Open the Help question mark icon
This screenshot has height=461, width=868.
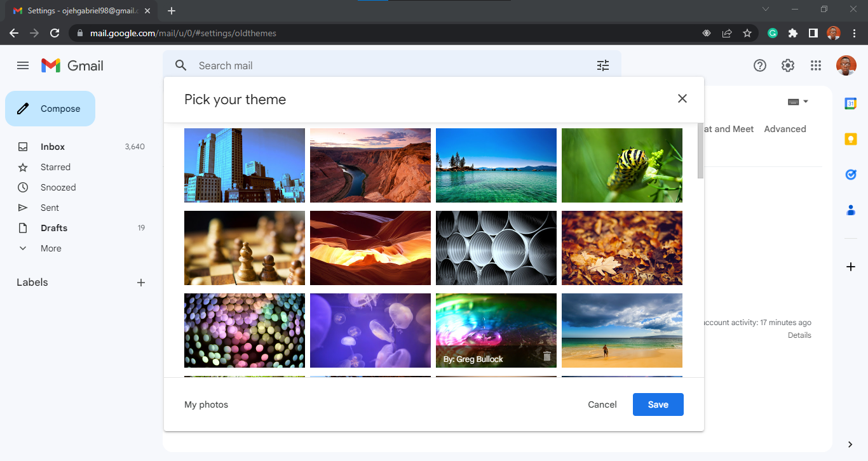759,65
